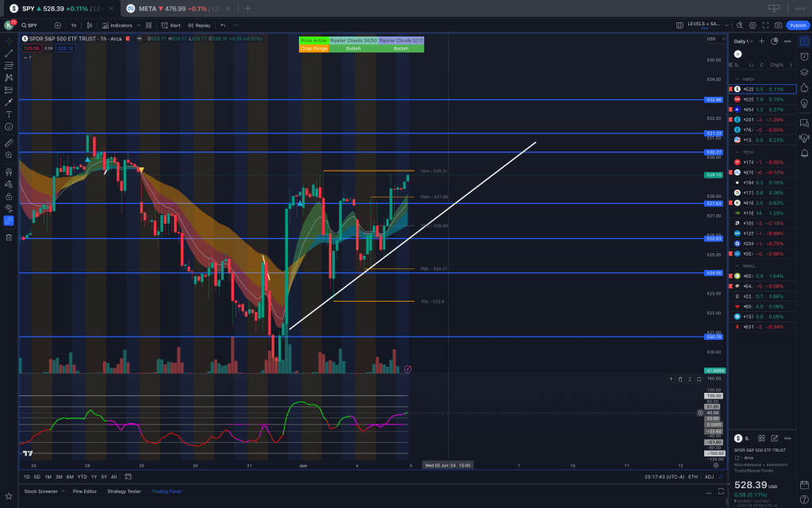This screenshot has height=508, width=812.
Task: Open the Indicators menu
Action: pos(117,25)
